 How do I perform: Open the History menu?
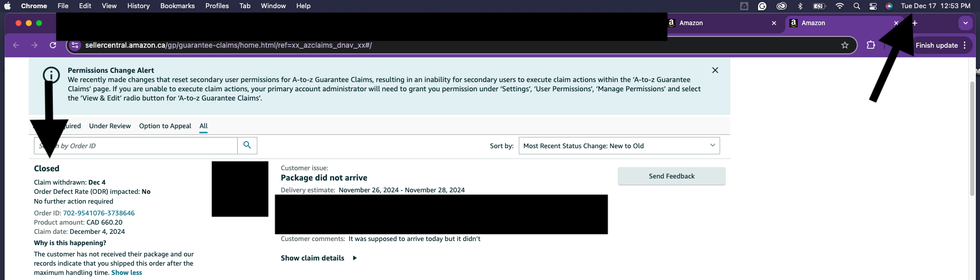(x=139, y=6)
